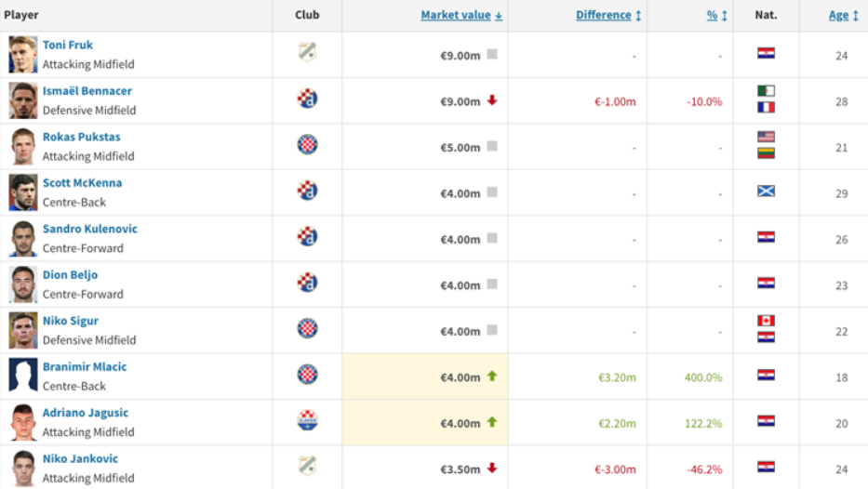The width and height of the screenshot is (868, 489).
Task: Open Toni Fruk's player profile link
Action: point(68,45)
